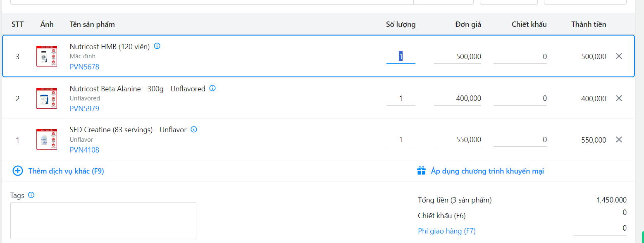Viewport: 644px width, 243px height.
Task: Click the info icon next to Tags
Action: [x=31, y=195]
